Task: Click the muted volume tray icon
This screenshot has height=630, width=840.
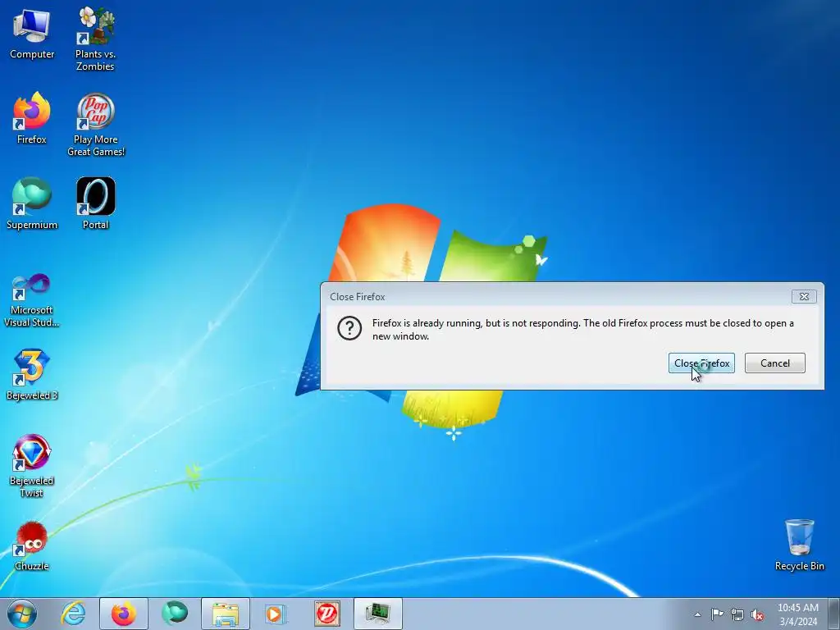Action: point(757,614)
